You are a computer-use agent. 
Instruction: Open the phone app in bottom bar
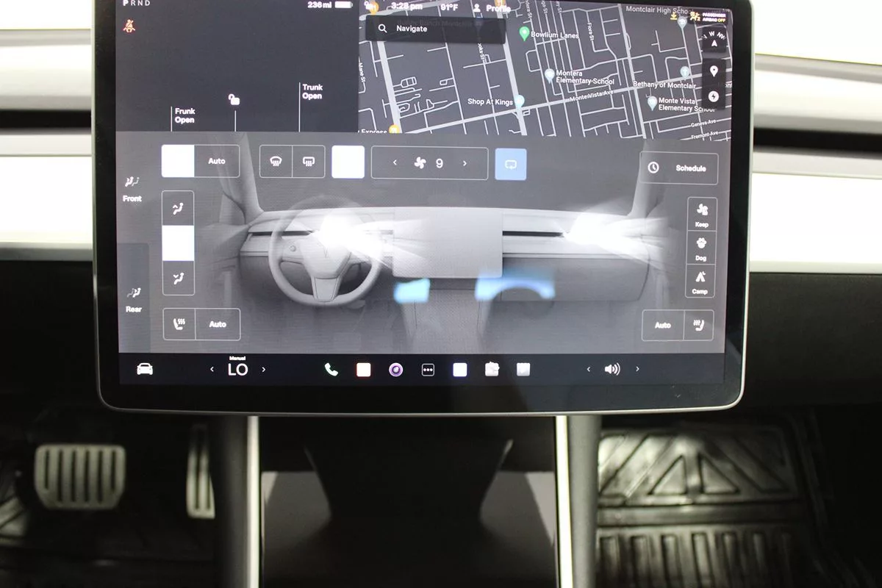(x=331, y=370)
